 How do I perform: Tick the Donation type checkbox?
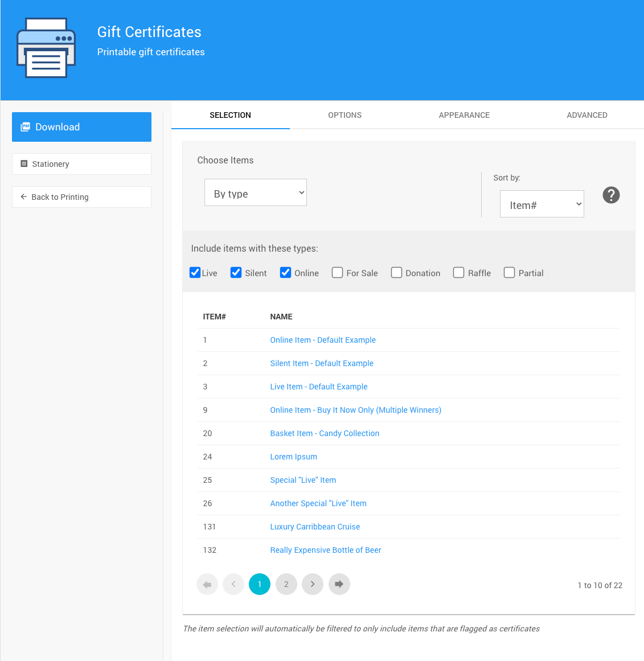coord(397,273)
